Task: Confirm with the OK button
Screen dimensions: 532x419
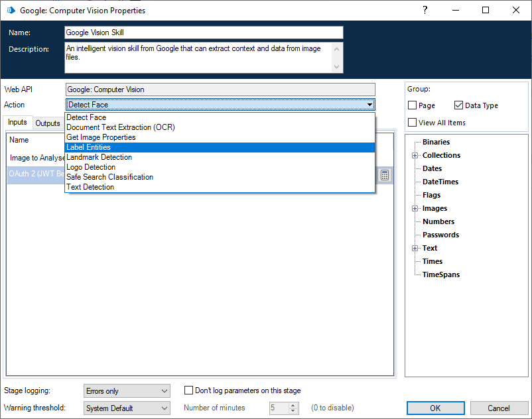Action: tap(436, 408)
